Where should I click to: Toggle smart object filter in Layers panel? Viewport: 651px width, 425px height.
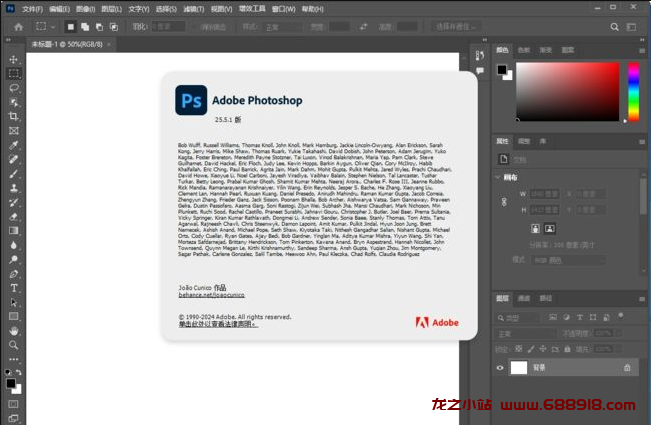pos(606,318)
